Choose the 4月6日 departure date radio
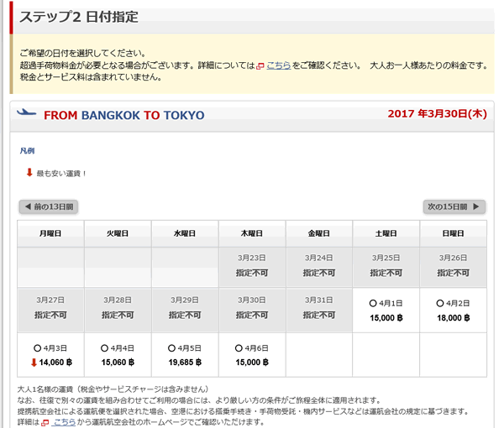The height and width of the screenshot is (428, 504). click(x=239, y=347)
